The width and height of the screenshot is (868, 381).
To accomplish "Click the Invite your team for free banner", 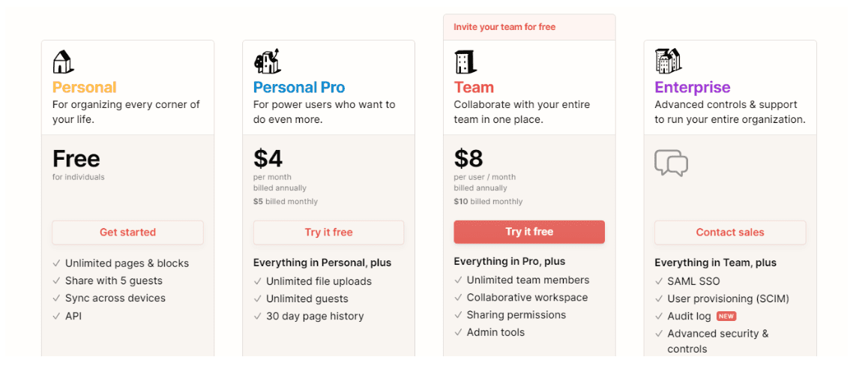I will pos(529,27).
